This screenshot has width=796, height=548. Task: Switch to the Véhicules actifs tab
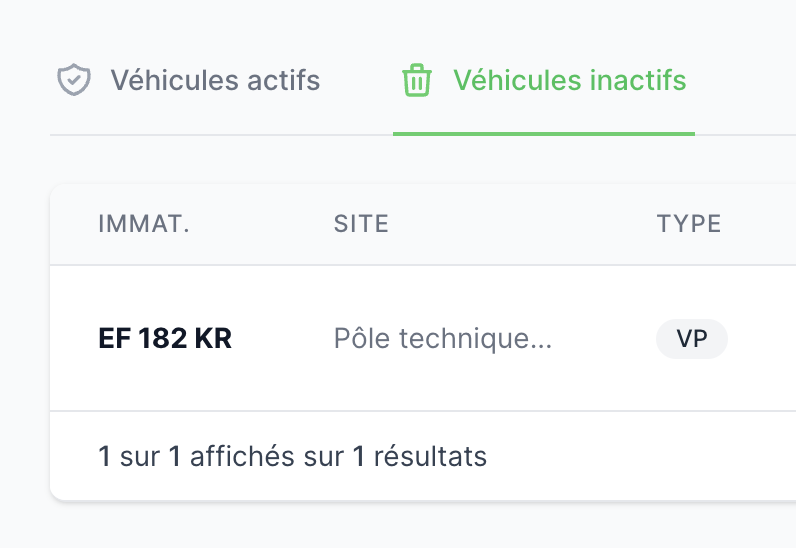pos(188,80)
